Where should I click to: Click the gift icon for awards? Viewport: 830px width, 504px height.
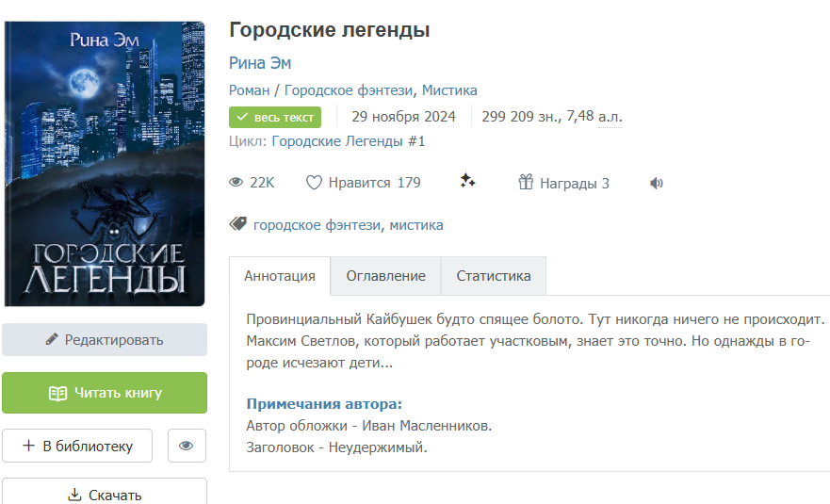(526, 183)
